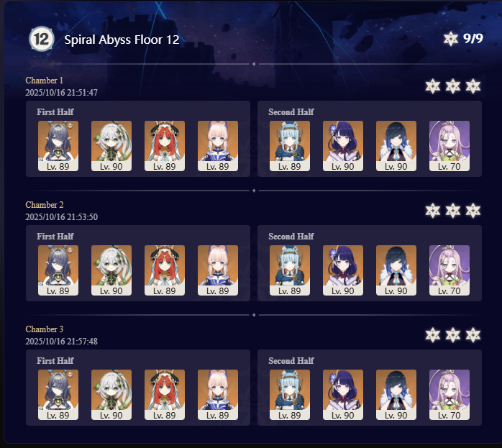Select Nilou portrait in Chamber 2 first half
The width and height of the screenshot is (502, 448).
[x=165, y=270]
